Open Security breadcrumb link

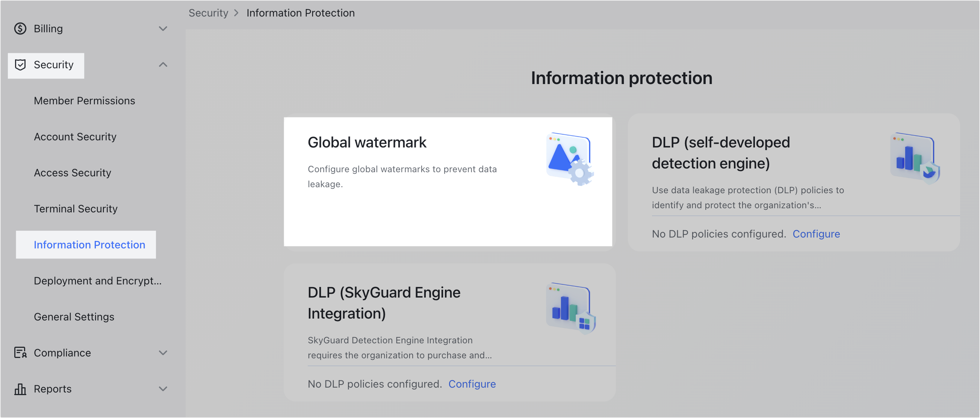[209, 12]
